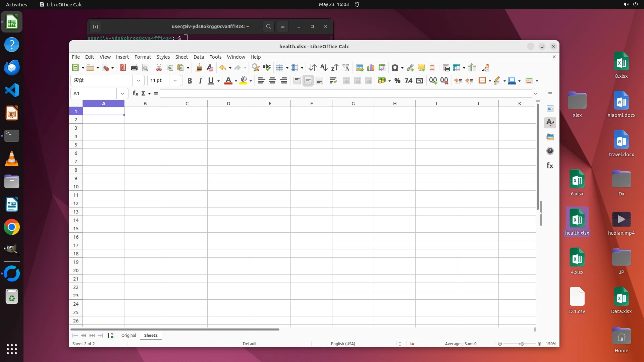Switch to the Original sheet tab

point(128,336)
